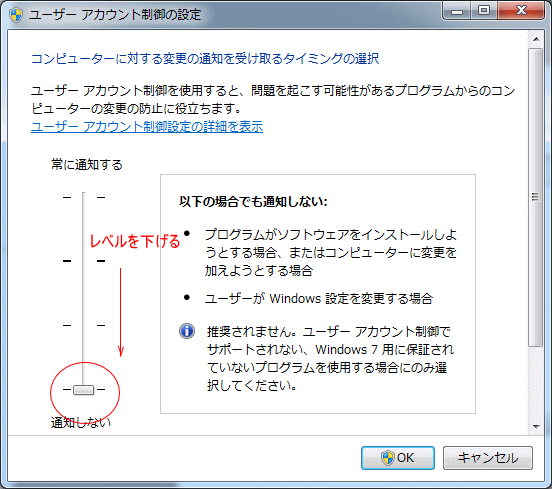Click the heading 以下の場合でも通知しない:
This screenshot has height=489, width=552.
tap(253, 201)
